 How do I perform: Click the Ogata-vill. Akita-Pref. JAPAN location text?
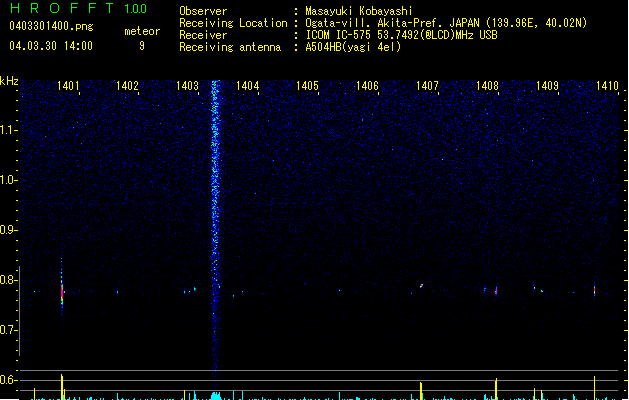click(446, 23)
